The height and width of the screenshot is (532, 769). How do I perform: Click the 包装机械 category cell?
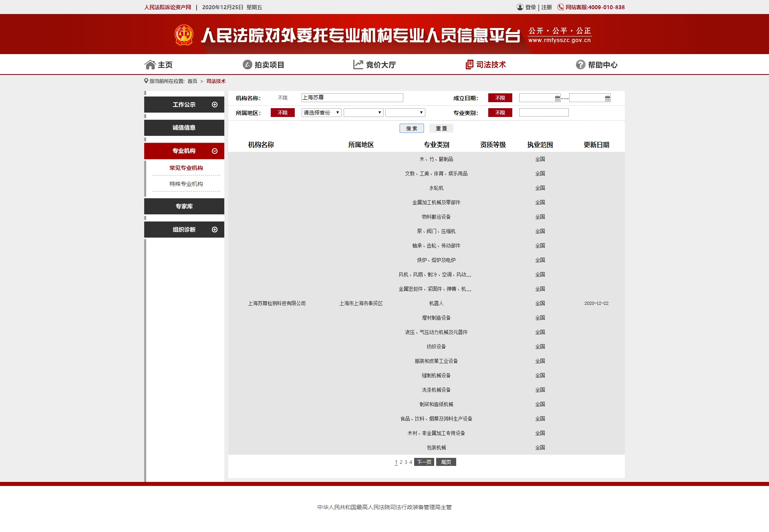[436, 447]
